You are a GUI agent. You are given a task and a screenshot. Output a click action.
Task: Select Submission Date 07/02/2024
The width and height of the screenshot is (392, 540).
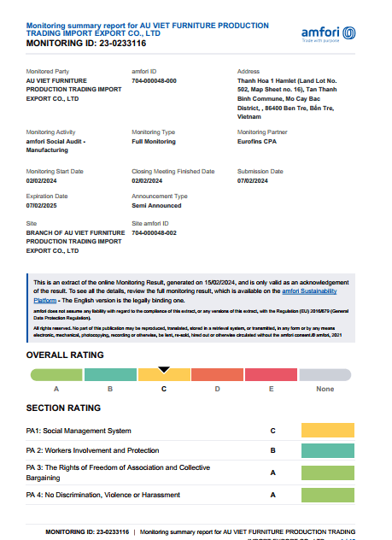[x=252, y=181]
